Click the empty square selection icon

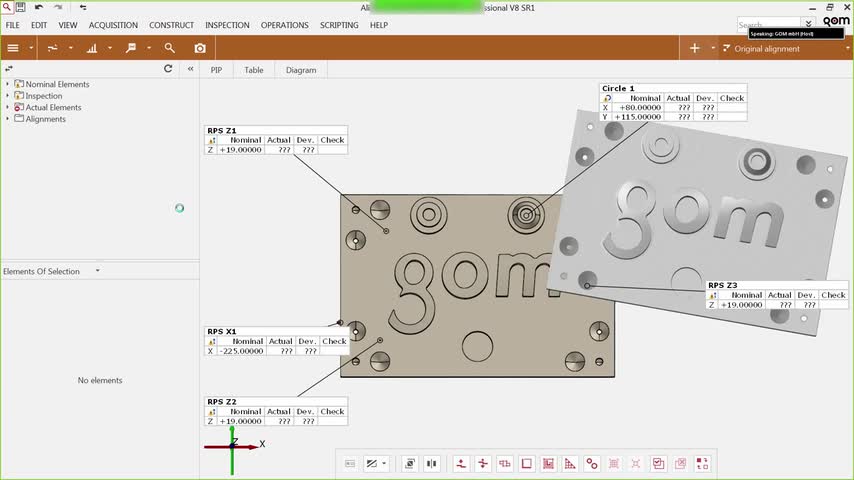pos(527,464)
